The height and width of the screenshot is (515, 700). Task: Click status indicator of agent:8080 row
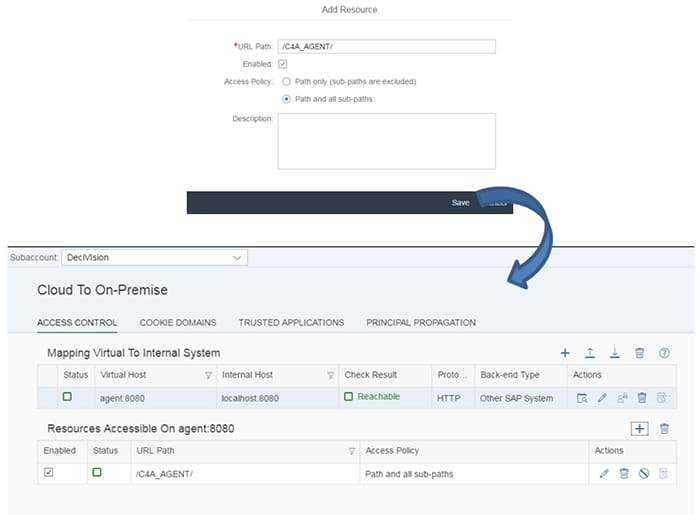[x=67, y=396]
